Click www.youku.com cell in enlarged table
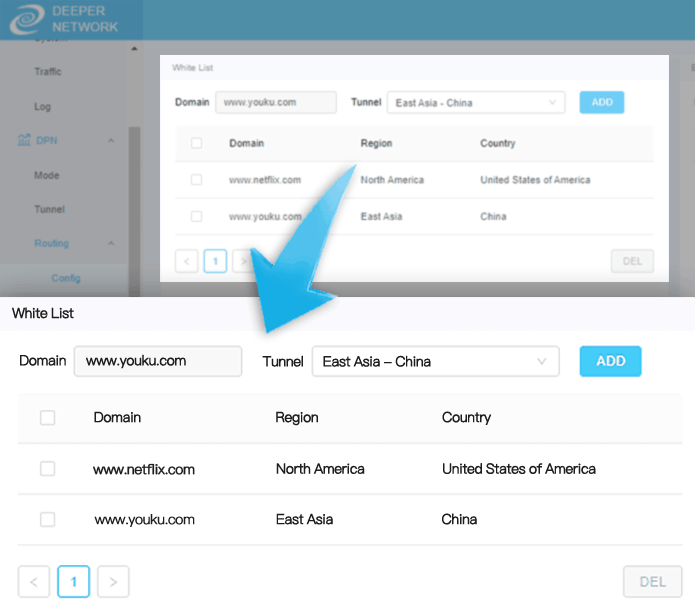The height and width of the screenshot is (605, 695). pos(144,519)
